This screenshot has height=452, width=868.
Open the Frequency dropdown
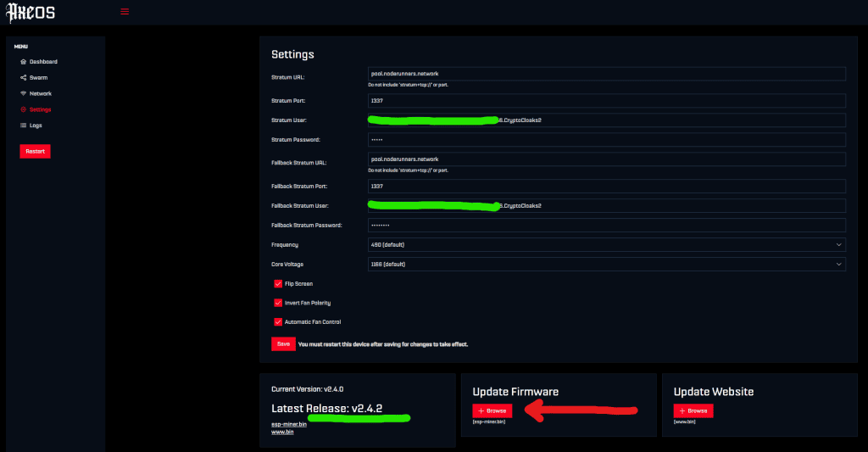(607, 245)
